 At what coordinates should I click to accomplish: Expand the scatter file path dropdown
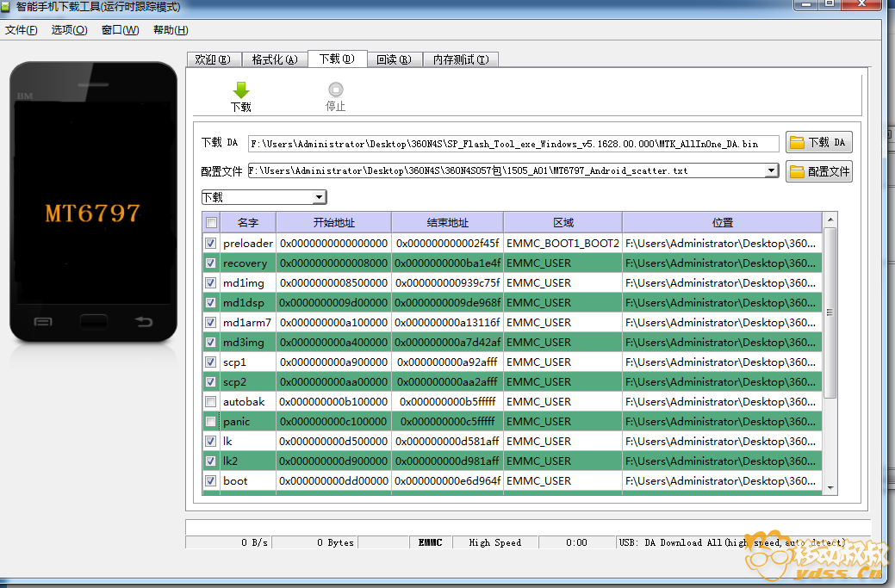tap(772, 170)
